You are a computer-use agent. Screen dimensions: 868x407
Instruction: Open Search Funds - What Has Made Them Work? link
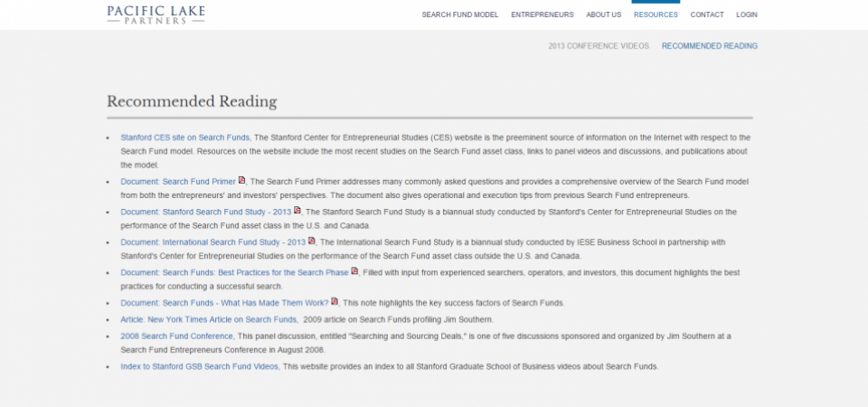pyautogui.click(x=225, y=304)
